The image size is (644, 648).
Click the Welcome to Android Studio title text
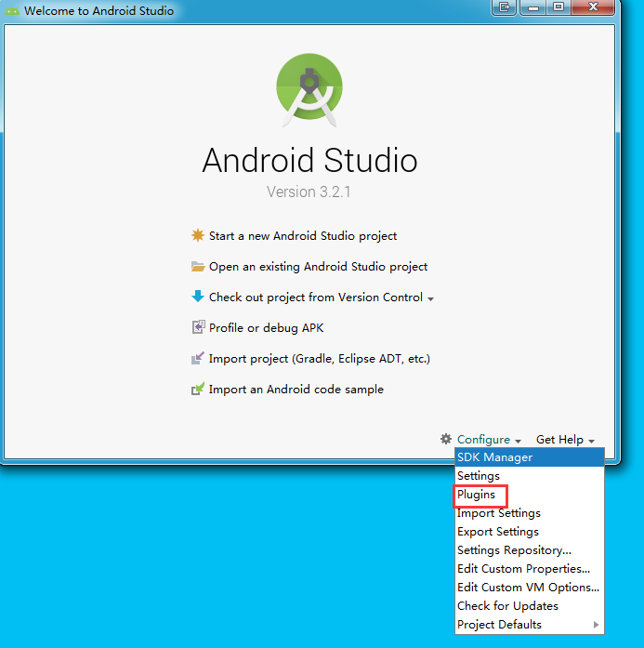click(99, 11)
